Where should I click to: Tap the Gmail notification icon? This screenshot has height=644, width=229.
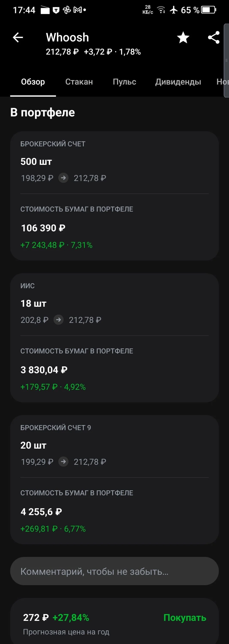78,10
